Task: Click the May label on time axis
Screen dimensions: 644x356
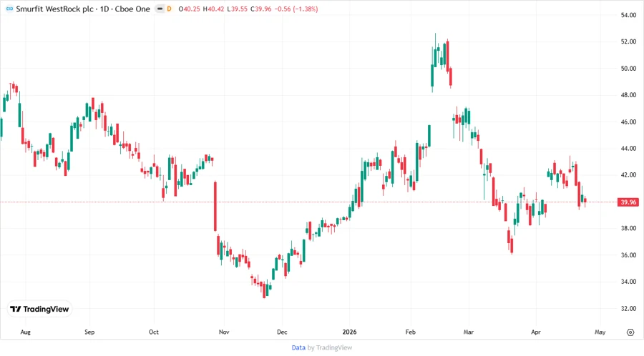Action: tap(600, 332)
